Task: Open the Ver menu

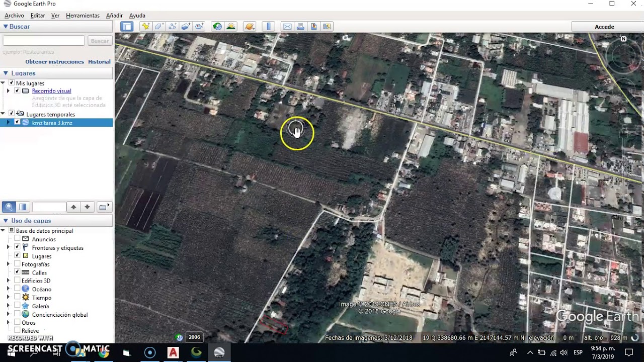Action: point(55,16)
